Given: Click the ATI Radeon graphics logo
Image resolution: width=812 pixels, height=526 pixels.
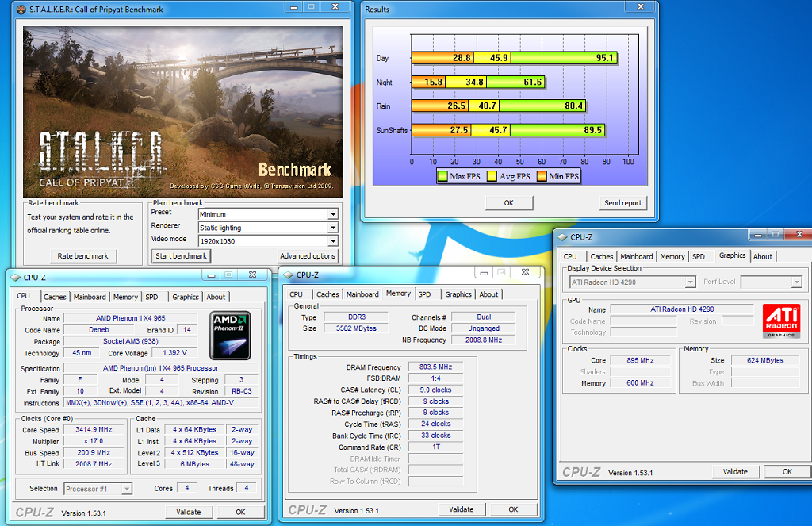Looking at the screenshot, I should 781,321.
